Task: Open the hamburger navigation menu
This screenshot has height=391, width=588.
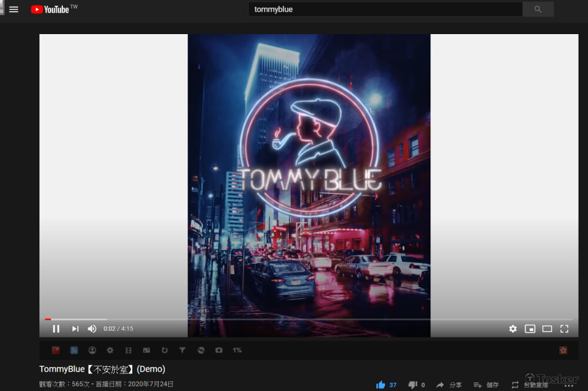Action: pyautogui.click(x=14, y=9)
